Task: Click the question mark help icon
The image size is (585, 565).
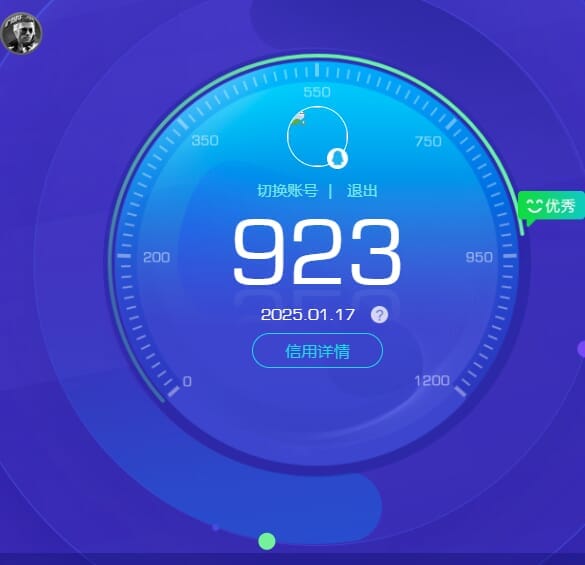Action: click(379, 315)
